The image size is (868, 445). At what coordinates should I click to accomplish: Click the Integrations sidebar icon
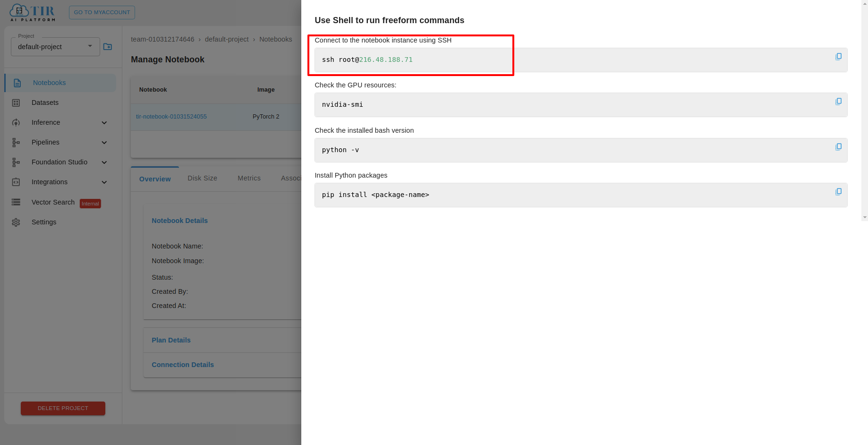click(x=16, y=182)
